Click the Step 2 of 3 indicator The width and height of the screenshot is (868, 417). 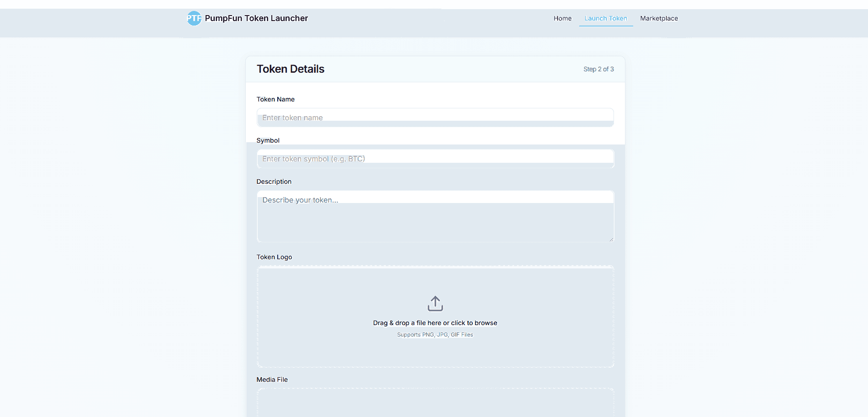(598, 69)
